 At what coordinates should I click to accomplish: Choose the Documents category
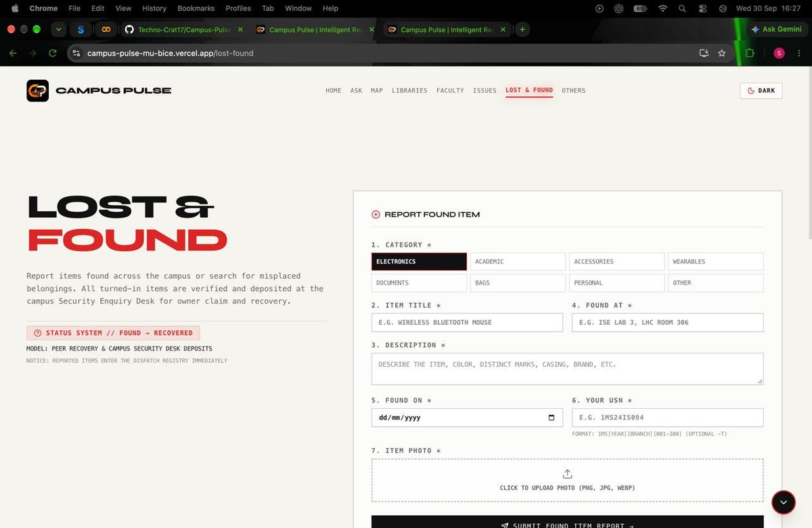coord(419,283)
